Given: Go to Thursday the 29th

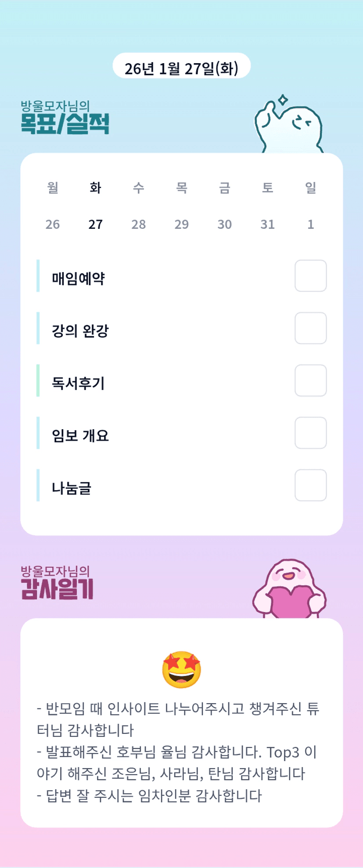Looking at the screenshot, I should coord(181,224).
